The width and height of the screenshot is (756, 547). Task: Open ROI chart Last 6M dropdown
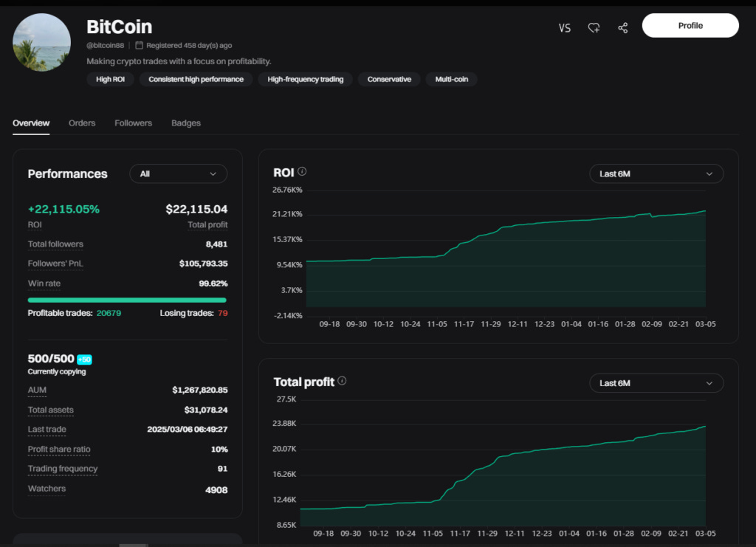click(656, 174)
